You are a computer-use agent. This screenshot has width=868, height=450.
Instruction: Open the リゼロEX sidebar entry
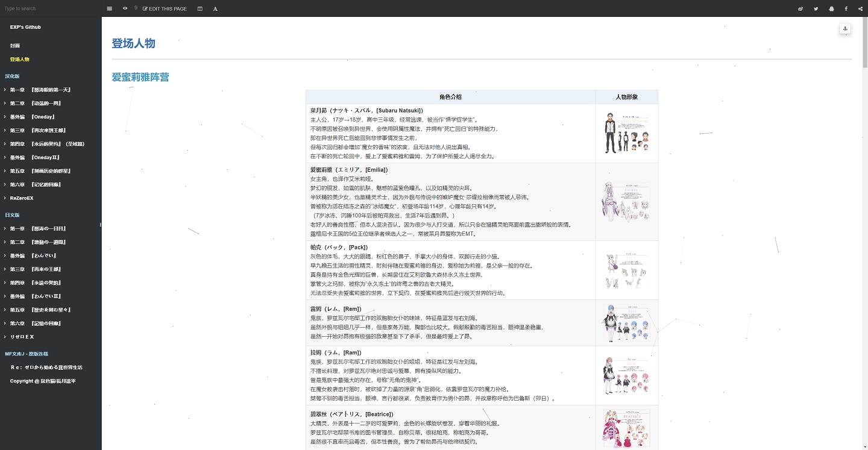pyautogui.click(x=22, y=337)
